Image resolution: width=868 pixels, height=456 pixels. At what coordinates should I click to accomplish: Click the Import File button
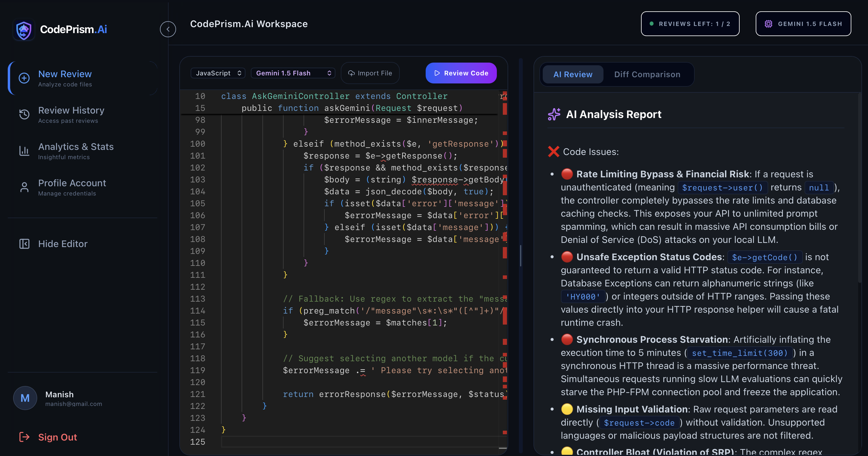(x=370, y=73)
